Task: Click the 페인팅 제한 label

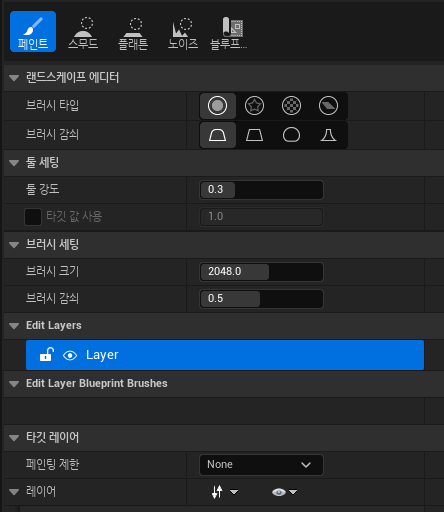Action: [x=52, y=464]
